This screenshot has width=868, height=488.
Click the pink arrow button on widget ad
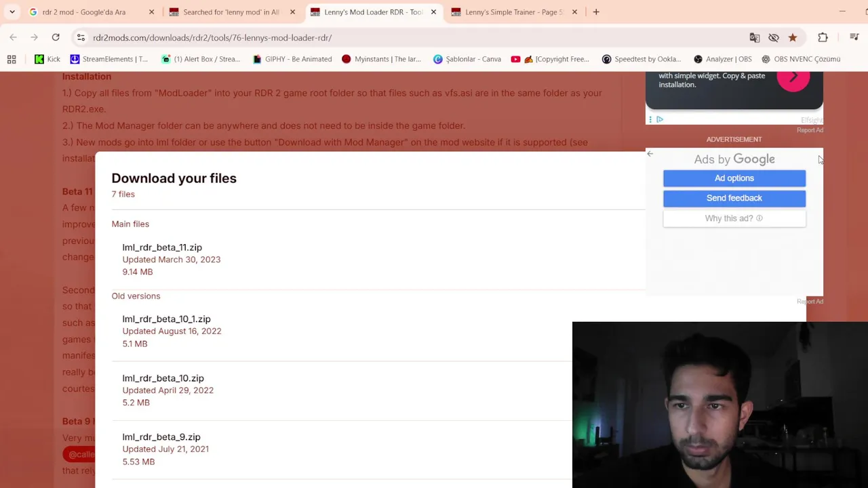[x=793, y=77]
